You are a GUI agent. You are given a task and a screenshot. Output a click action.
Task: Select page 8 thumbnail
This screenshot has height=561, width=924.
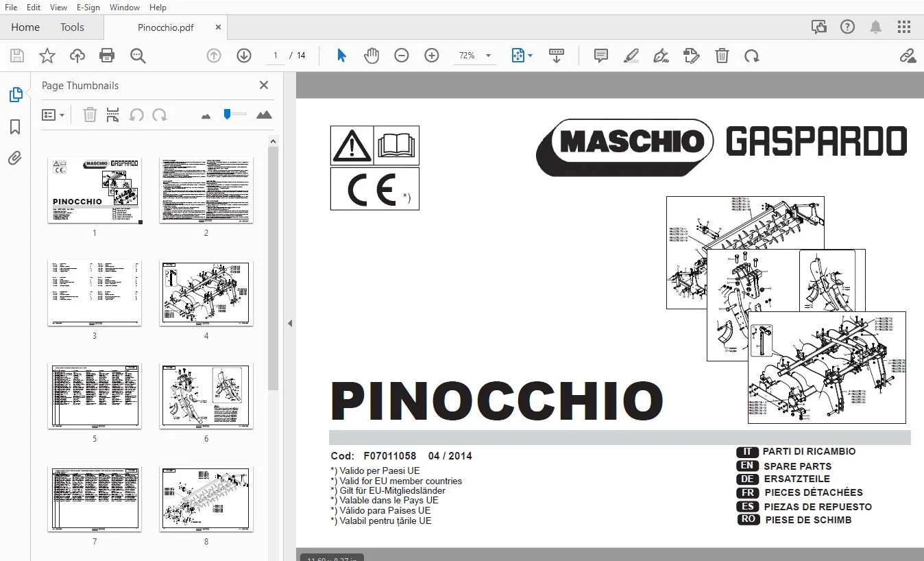(206, 499)
